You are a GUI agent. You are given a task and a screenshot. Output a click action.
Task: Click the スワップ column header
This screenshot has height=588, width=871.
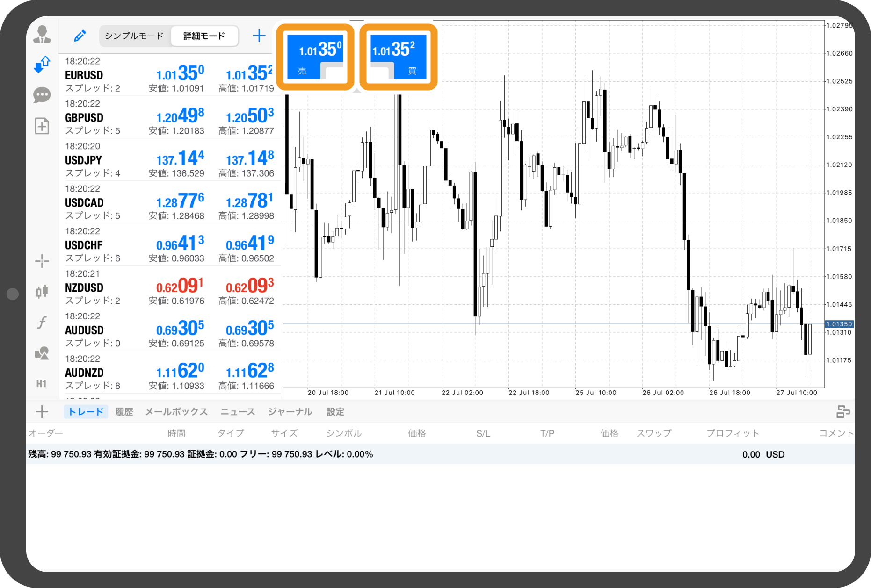click(x=654, y=433)
